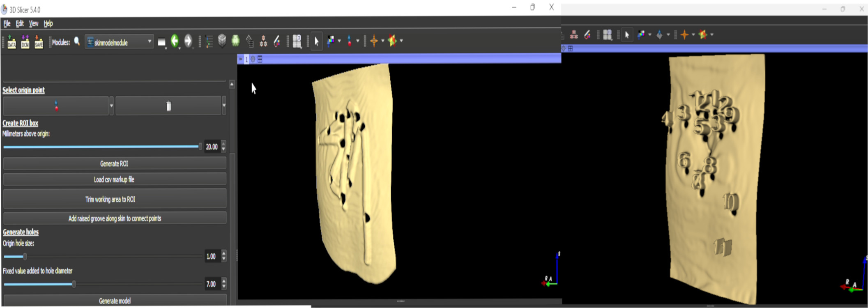Expand the arrow beside the trash button
The width and height of the screenshot is (868, 308).
(x=224, y=106)
